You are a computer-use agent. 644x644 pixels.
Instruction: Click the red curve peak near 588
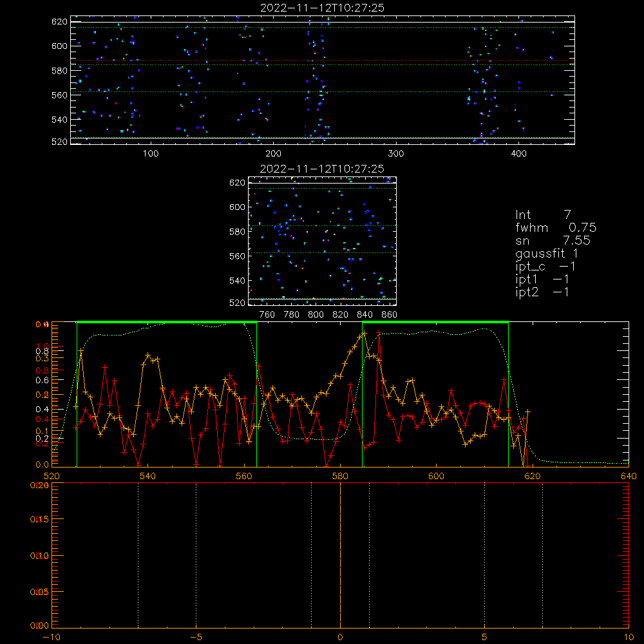pos(379,332)
